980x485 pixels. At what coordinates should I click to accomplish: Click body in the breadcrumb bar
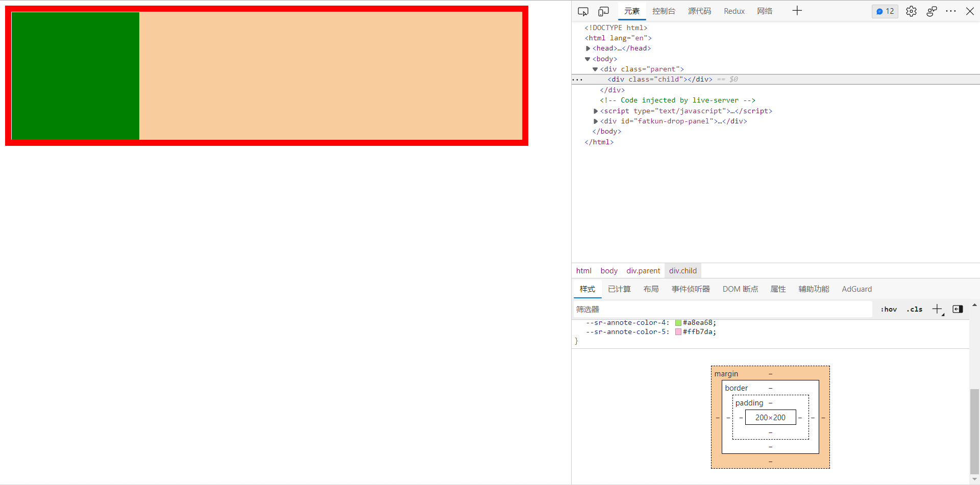609,271
